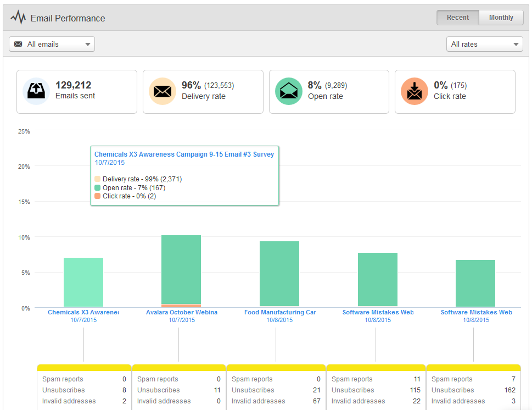The image size is (532, 410).
Task: Click the Open rate open-envelope icon
Action: pos(288,91)
